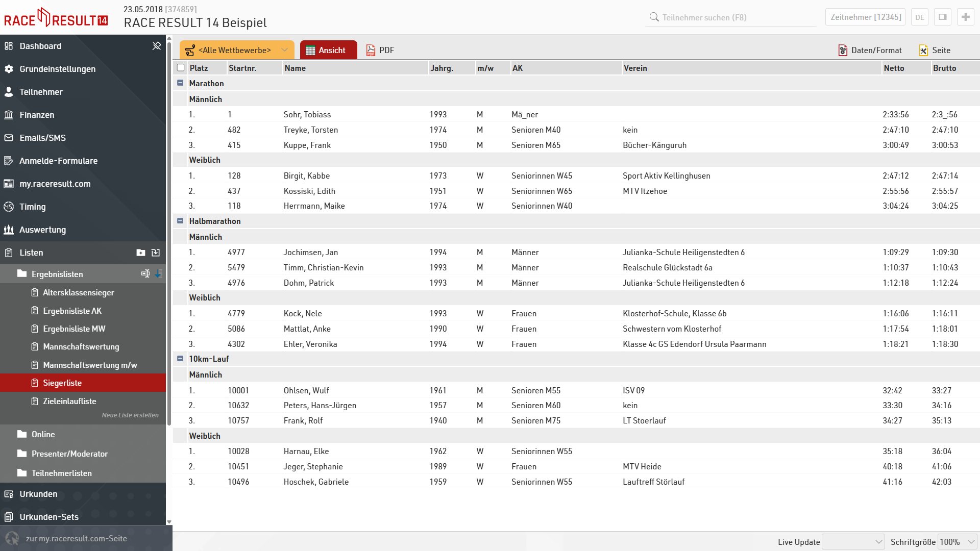Click the blue sort arrow on Ergebnislisten
Viewport: 980px width, 551px height.
click(x=158, y=274)
